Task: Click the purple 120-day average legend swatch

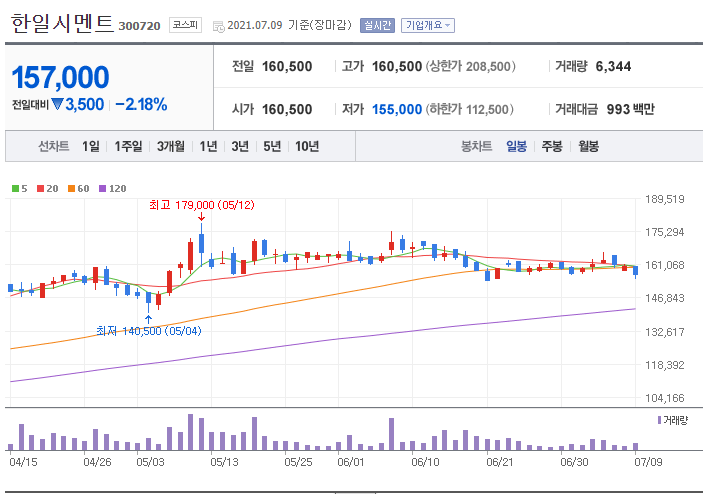Action: 103,189
